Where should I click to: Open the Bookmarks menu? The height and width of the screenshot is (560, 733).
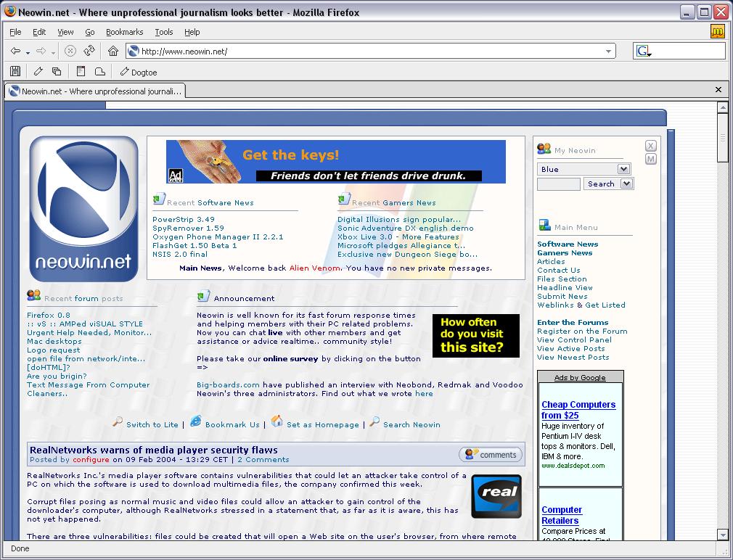click(124, 32)
